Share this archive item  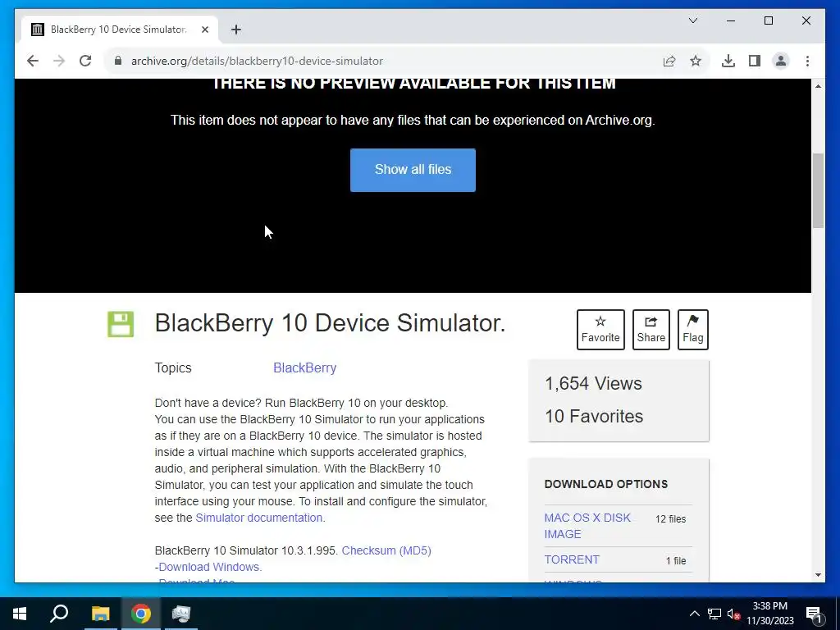[x=651, y=330]
